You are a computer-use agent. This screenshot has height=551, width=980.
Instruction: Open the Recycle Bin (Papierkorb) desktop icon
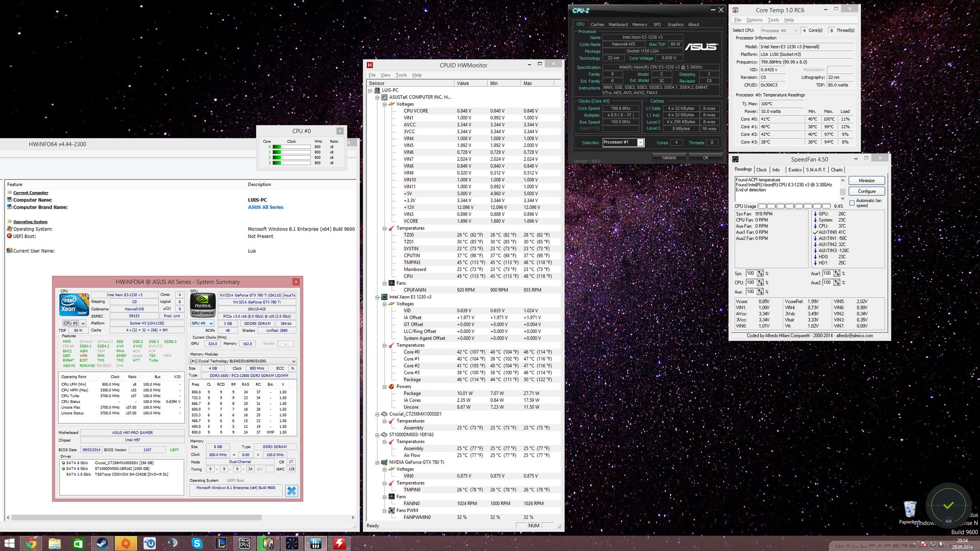910,510
